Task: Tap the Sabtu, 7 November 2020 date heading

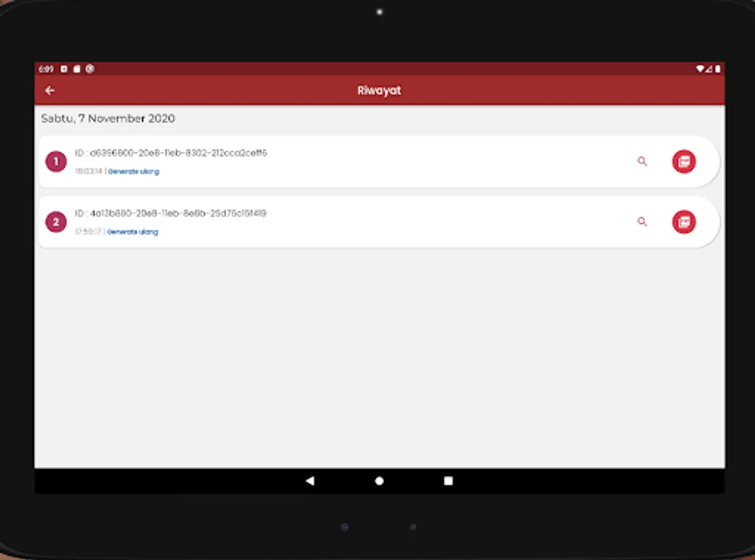Action: pyautogui.click(x=108, y=118)
